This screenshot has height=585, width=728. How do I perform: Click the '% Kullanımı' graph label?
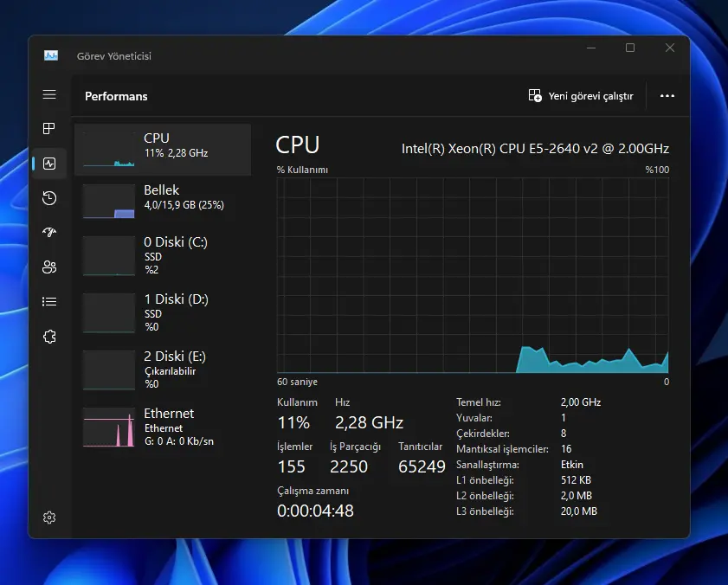pyautogui.click(x=302, y=170)
